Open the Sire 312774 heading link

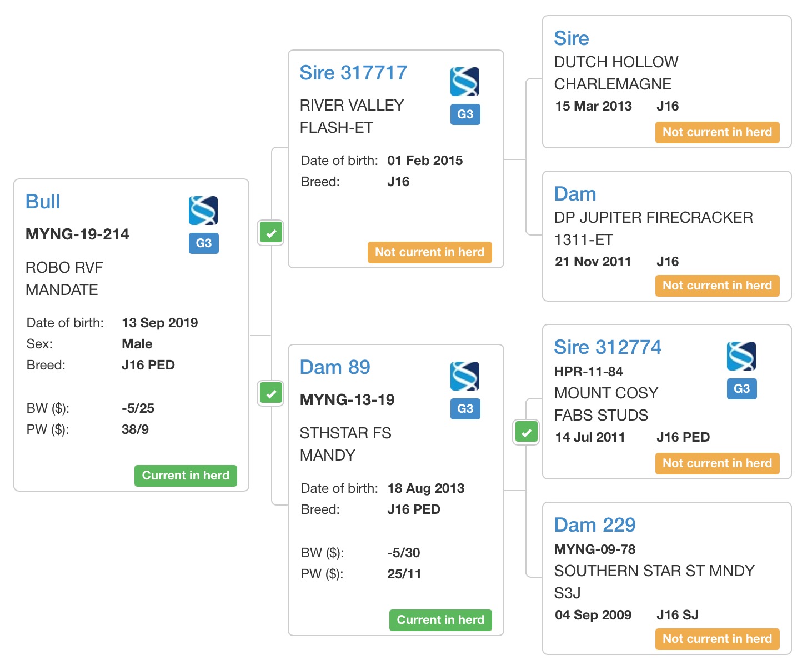pyautogui.click(x=608, y=347)
